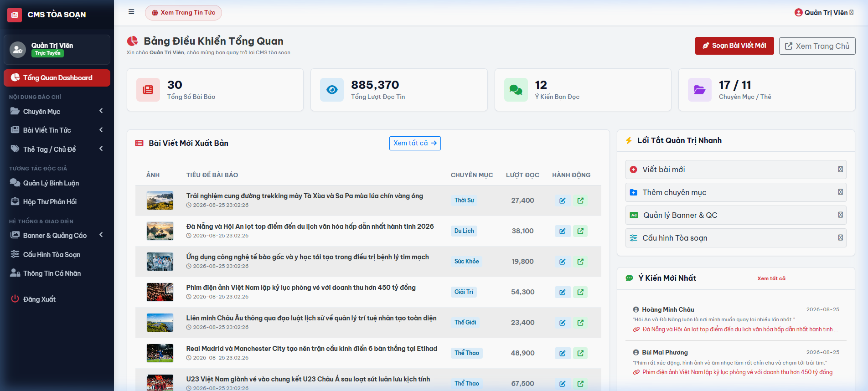Click the Xem Trang Chủ button
This screenshot has height=391, width=868.
[817, 46]
